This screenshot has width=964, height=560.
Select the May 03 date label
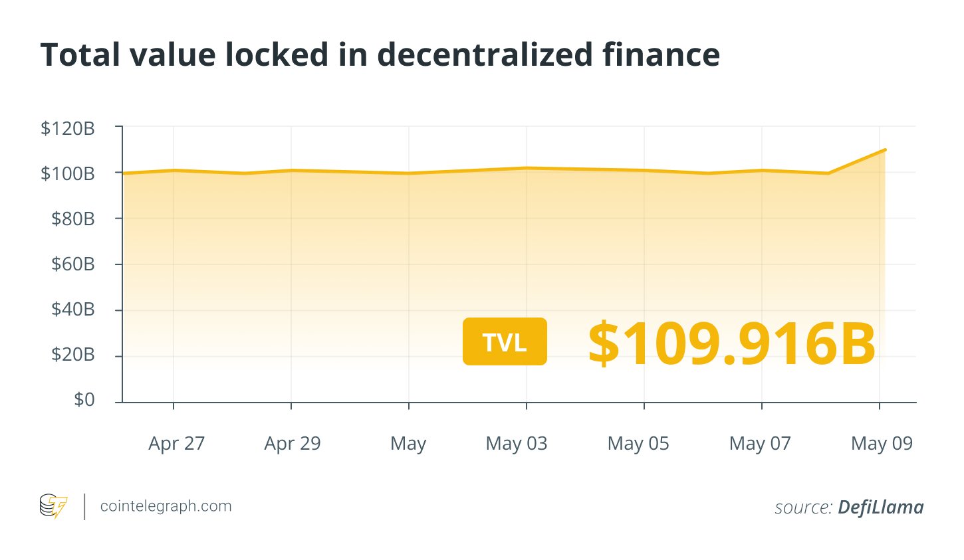pos(517,444)
